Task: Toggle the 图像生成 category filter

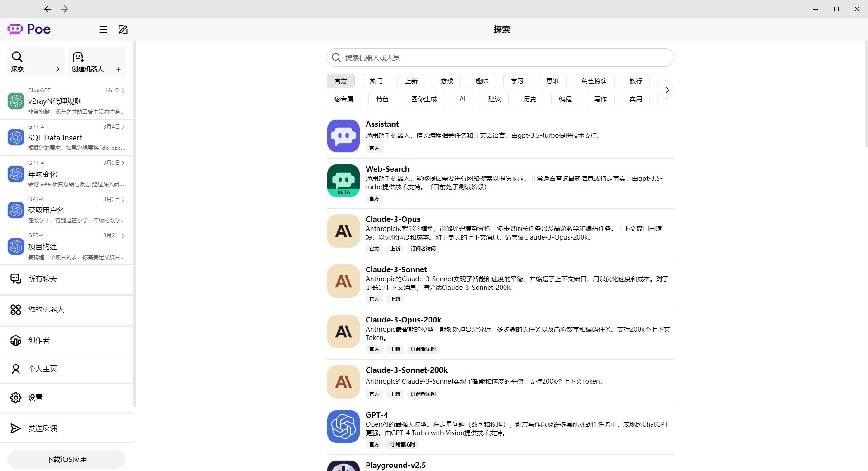Action: click(424, 99)
